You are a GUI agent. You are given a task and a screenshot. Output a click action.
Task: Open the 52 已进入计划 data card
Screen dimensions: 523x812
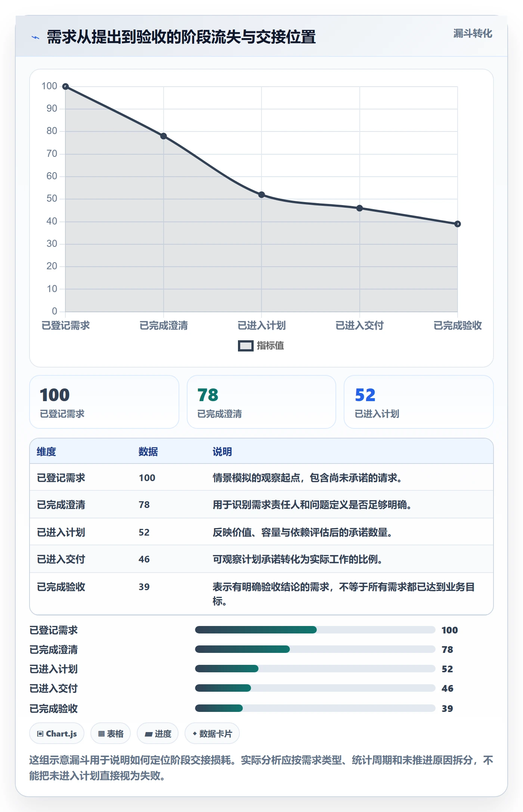pyautogui.click(x=419, y=402)
